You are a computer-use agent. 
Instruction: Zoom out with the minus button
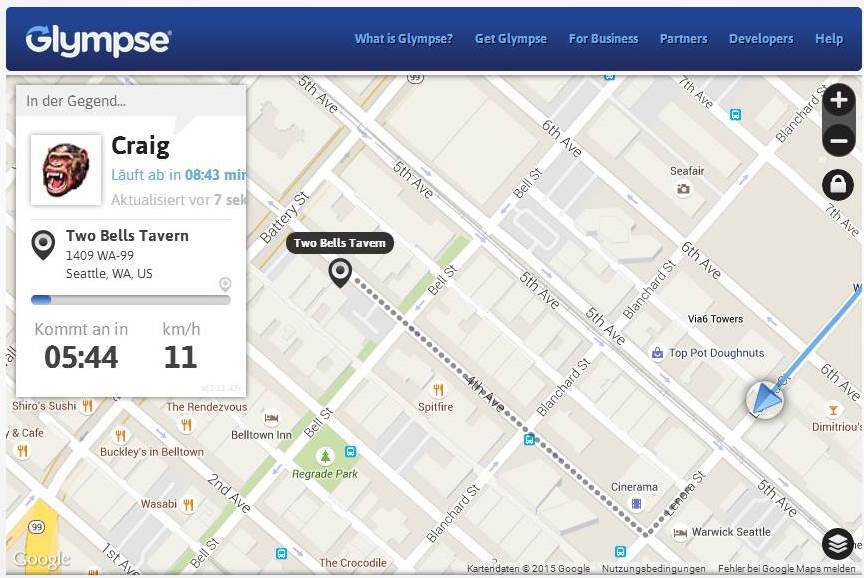838,141
